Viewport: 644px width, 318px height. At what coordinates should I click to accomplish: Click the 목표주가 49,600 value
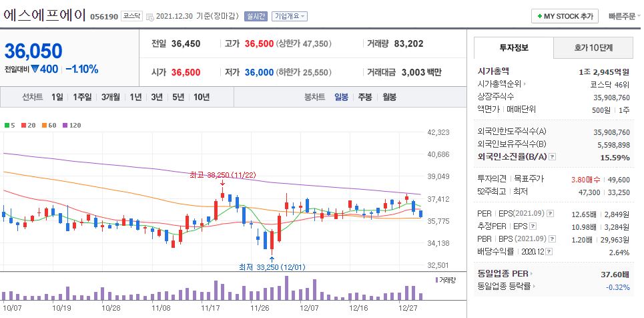coord(620,180)
